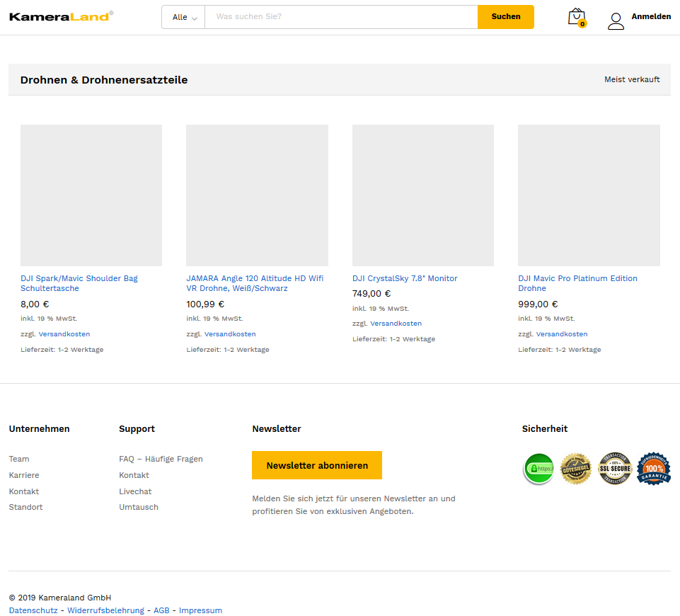Image resolution: width=680 pixels, height=616 pixels.
Task: Click the 749,00 € price text
Action: 371,294
